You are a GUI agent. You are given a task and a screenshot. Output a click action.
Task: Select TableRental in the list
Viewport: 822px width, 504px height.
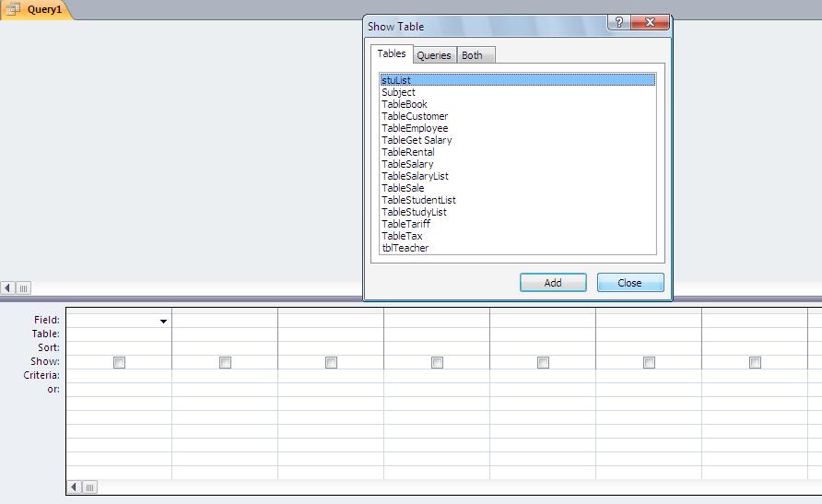(x=517, y=152)
